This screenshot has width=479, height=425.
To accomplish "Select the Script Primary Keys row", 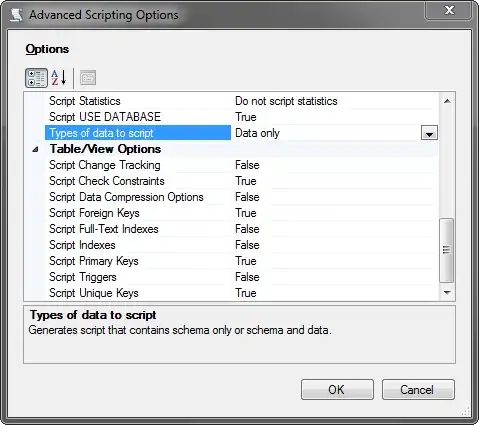I will [242, 261].
